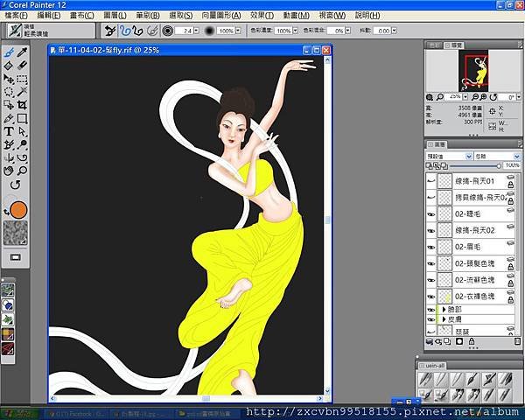Open the 色彩混合 value dropdown
Viewport: 525px width, 420px height.
click(348, 31)
